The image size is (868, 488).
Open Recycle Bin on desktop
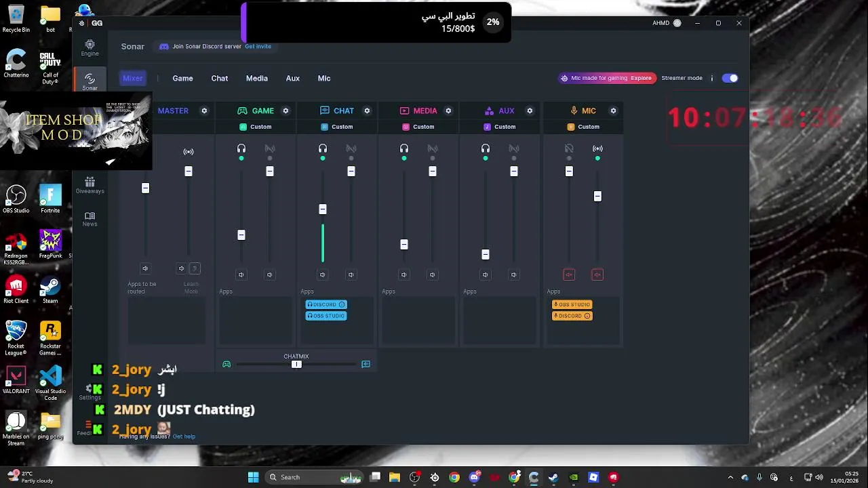click(16, 19)
